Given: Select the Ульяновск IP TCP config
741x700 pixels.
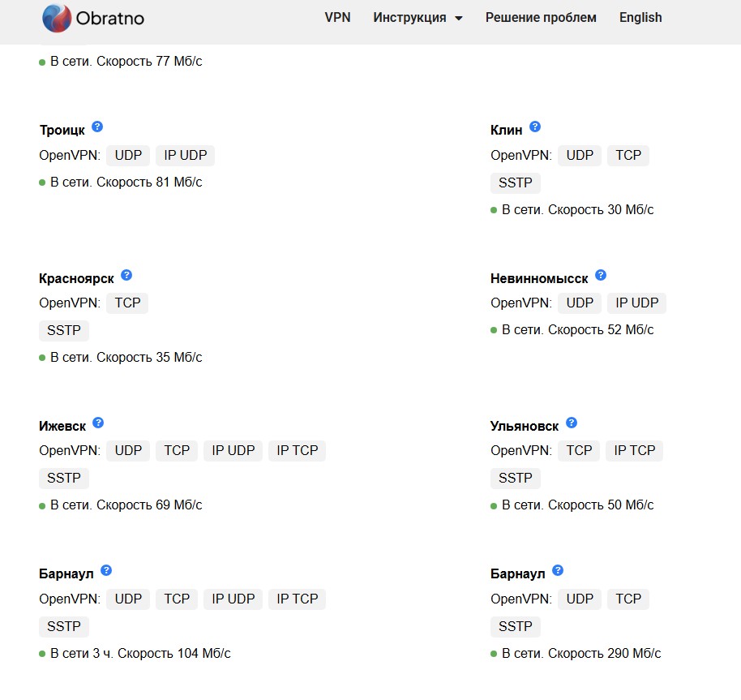Looking at the screenshot, I should pyautogui.click(x=634, y=451).
